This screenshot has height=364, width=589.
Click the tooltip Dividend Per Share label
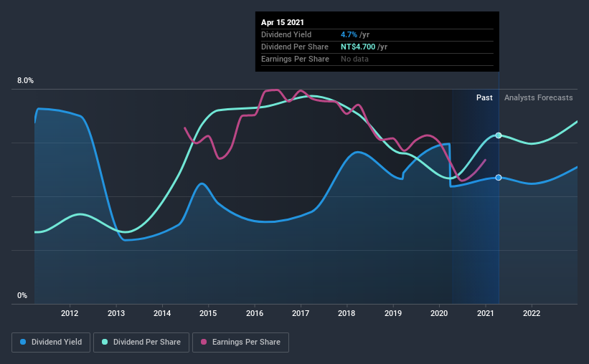pos(295,47)
